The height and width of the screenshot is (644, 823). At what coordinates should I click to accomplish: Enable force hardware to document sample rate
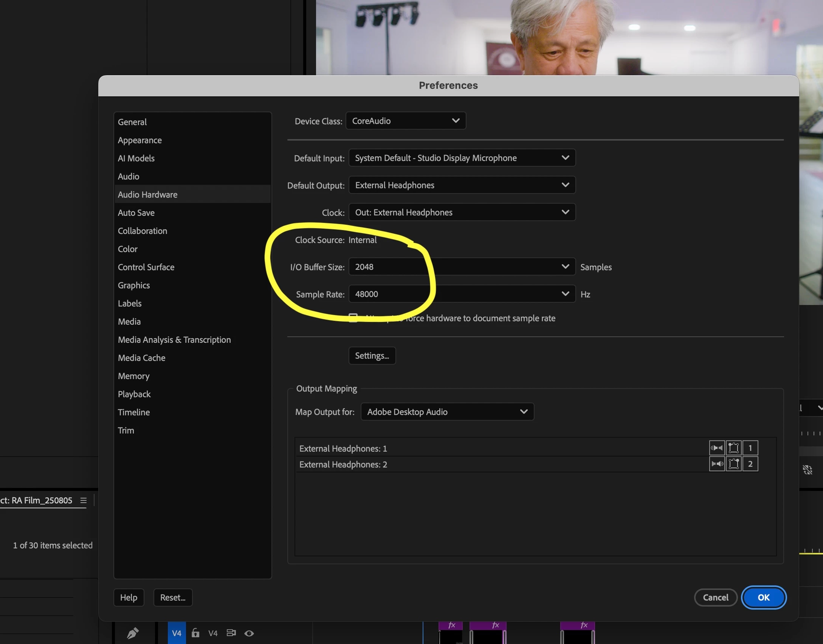click(x=353, y=318)
